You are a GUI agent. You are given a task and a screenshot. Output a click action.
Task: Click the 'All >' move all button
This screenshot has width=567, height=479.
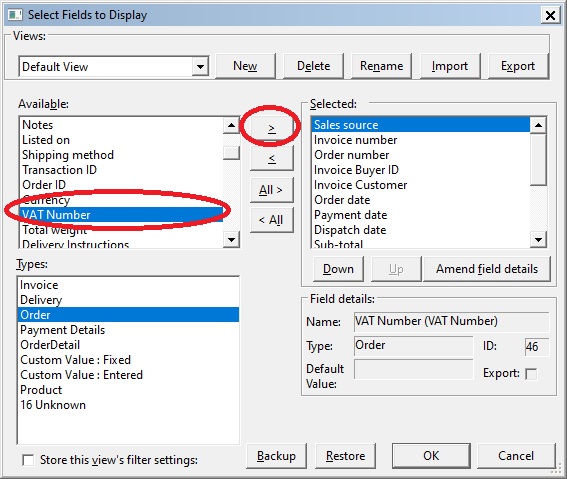pyautogui.click(x=271, y=190)
